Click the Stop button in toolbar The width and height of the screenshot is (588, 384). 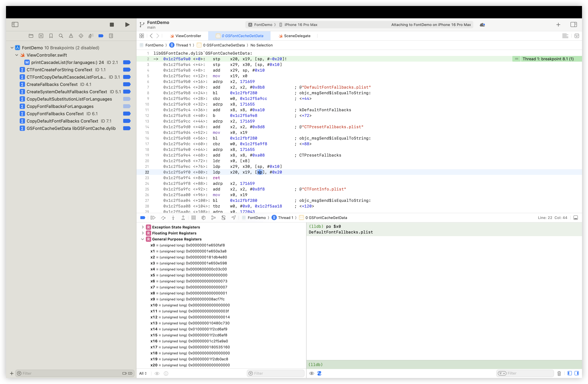112,25
